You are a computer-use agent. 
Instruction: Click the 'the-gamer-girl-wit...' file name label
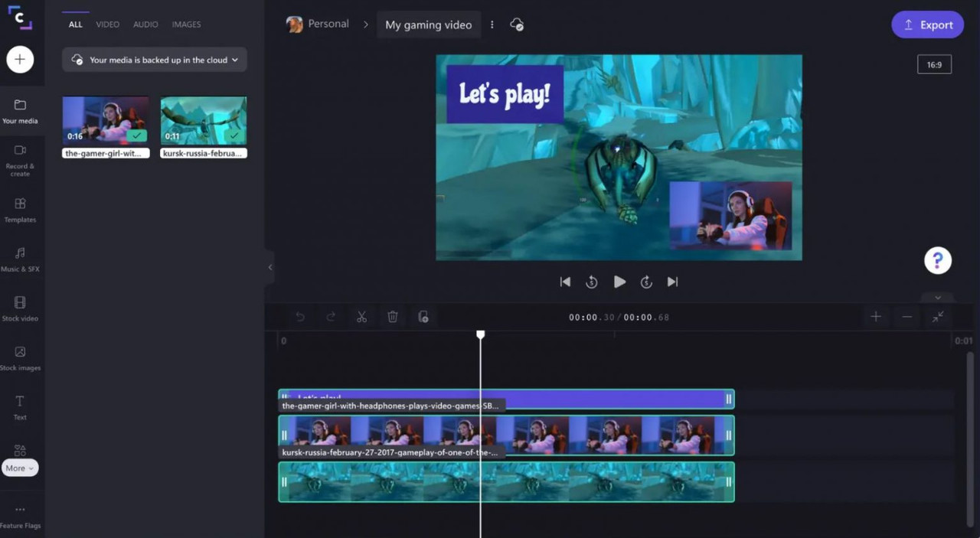[x=106, y=153]
